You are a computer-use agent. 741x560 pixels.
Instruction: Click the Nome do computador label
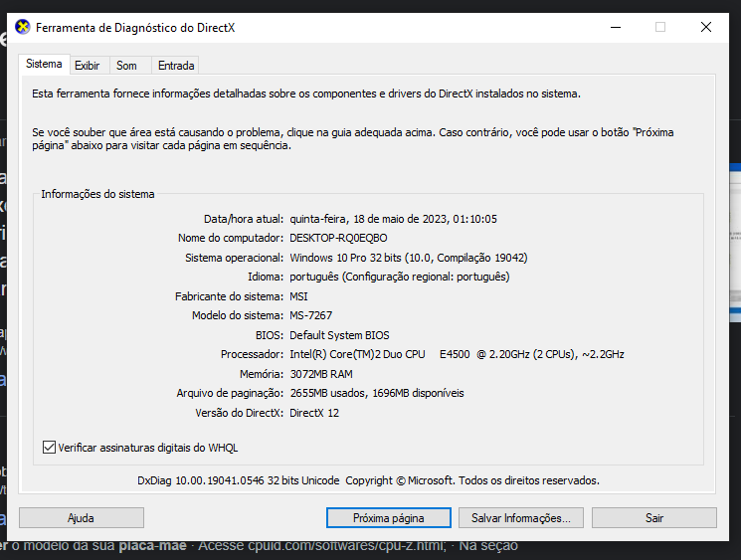click(x=231, y=238)
